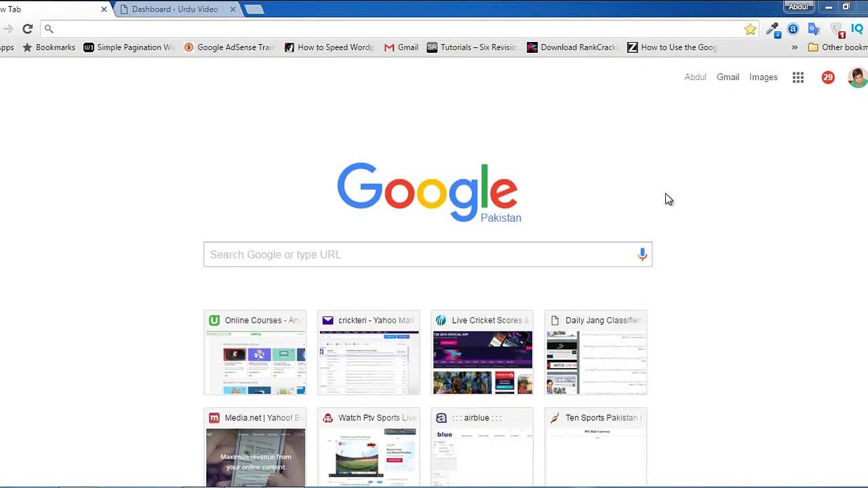The width and height of the screenshot is (868, 488).
Task: Click the Ten Sports Pakistan favicon
Action: pyautogui.click(x=555, y=418)
